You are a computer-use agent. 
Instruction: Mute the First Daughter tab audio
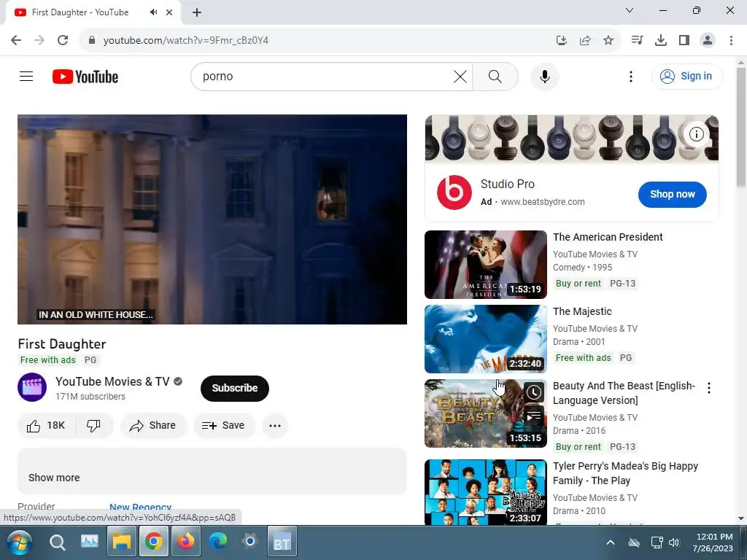click(153, 12)
